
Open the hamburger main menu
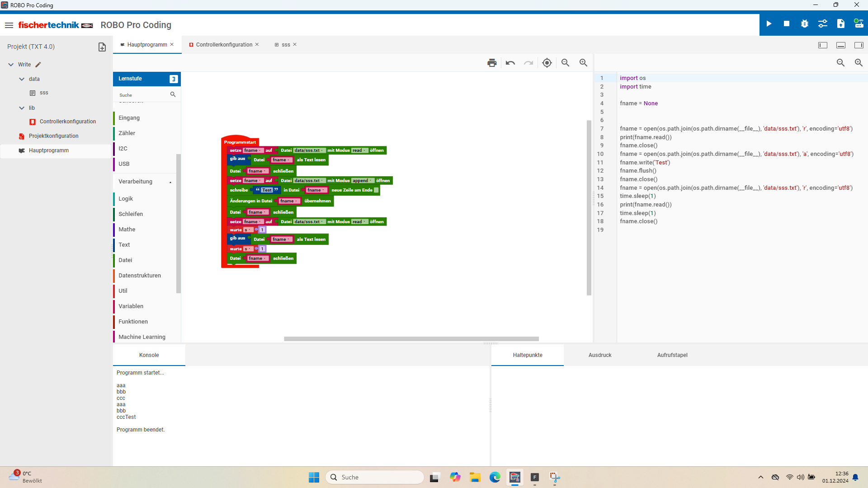click(9, 25)
